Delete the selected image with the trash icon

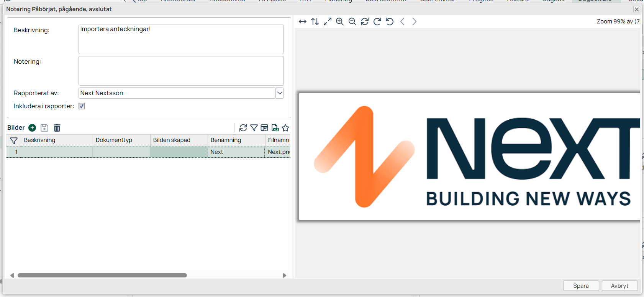click(x=57, y=128)
